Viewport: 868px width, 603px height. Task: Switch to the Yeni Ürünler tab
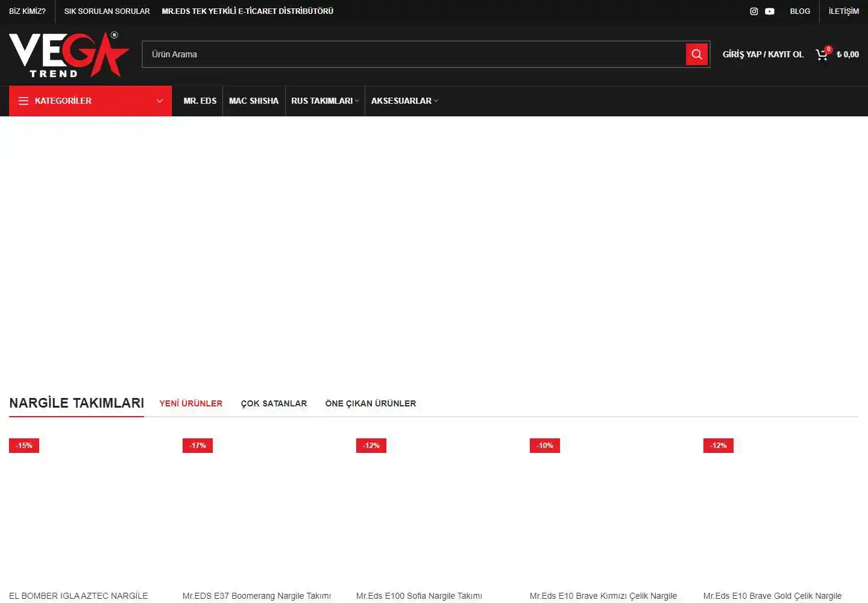pos(191,403)
